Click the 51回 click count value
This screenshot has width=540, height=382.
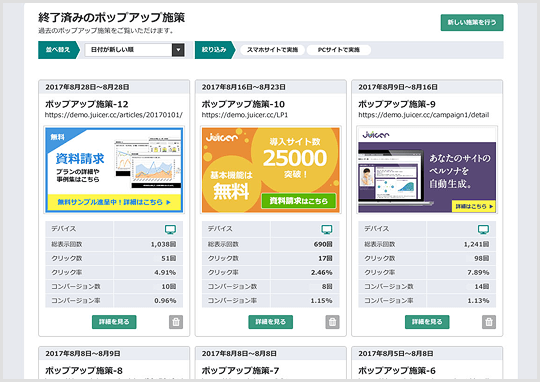(169, 258)
